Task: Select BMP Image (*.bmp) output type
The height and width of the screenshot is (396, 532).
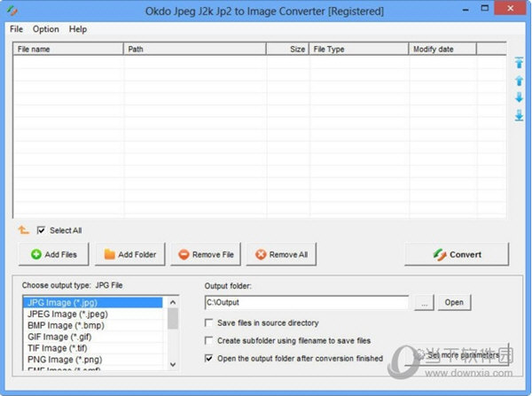Action: click(92, 325)
